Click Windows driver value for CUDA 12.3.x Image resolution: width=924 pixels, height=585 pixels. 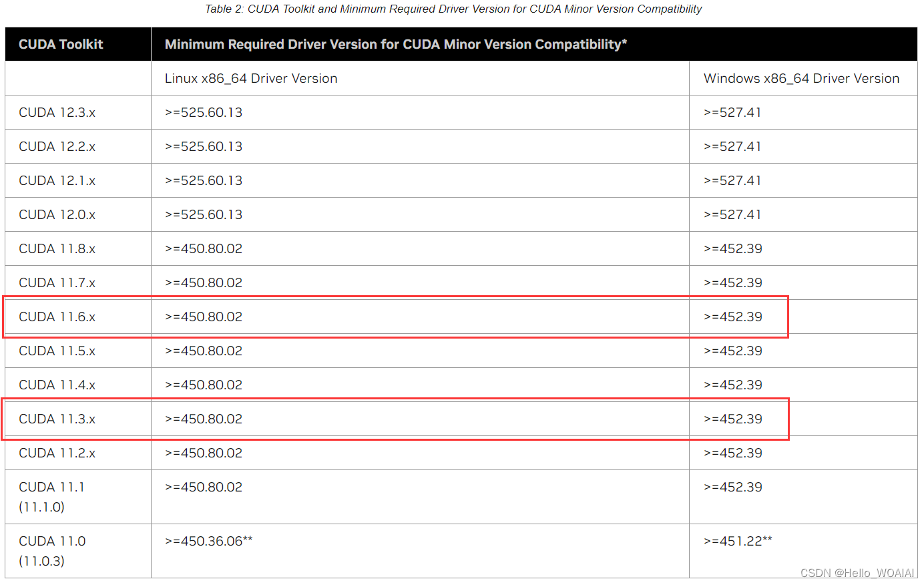point(732,113)
